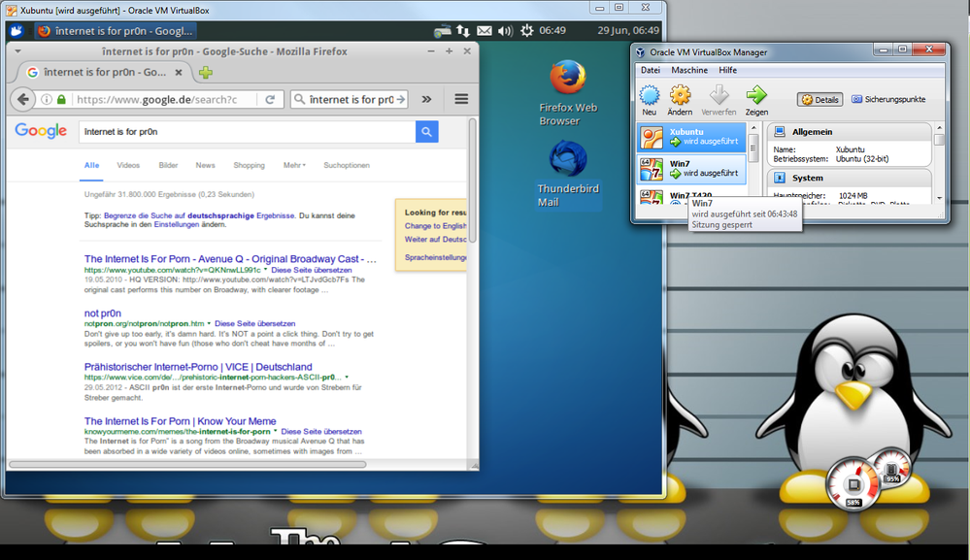Select the Win7 VM in the list
Image resolution: width=970 pixels, height=560 pixels.
tap(691, 169)
